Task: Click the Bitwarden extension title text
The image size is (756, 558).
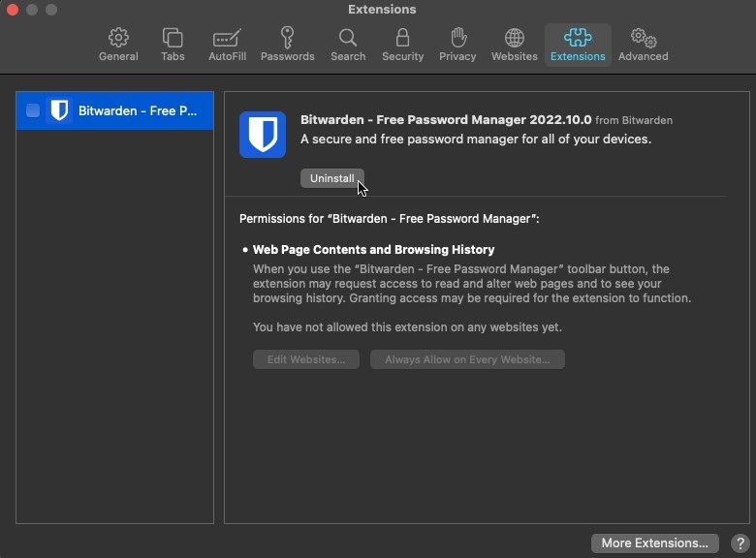Action: (x=446, y=119)
